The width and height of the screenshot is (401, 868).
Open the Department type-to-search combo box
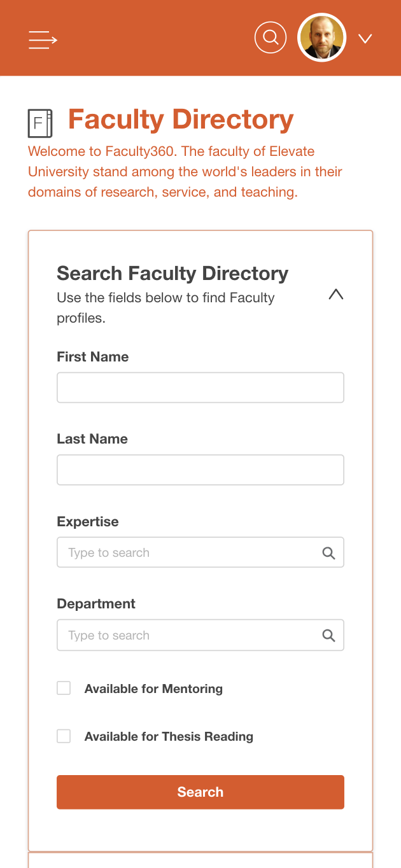tap(188, 635)
